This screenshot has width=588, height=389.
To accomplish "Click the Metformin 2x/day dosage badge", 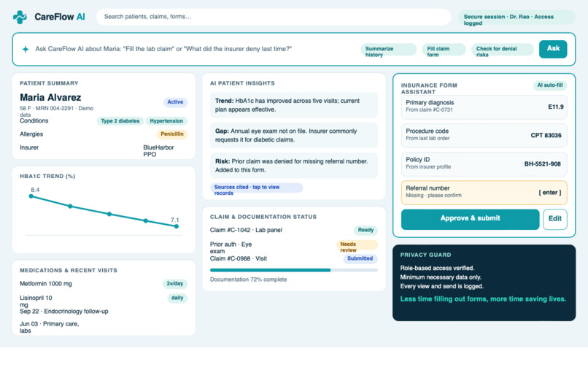I will point(175,284).
